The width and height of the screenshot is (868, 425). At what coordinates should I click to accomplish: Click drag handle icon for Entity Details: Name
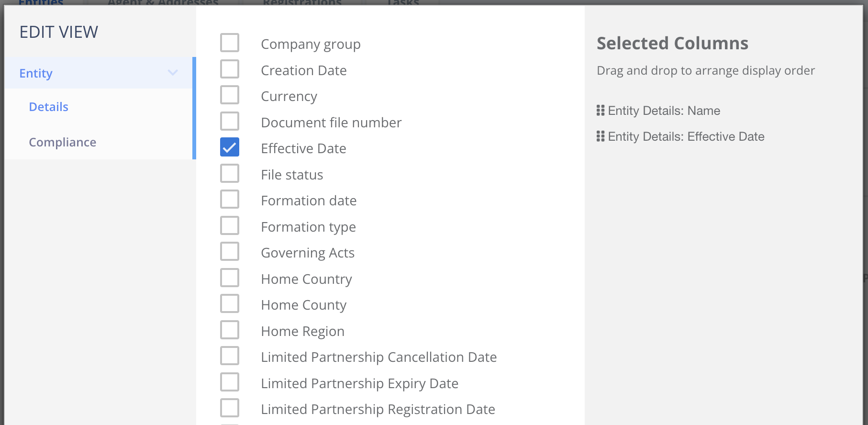(x=601, y=111)
